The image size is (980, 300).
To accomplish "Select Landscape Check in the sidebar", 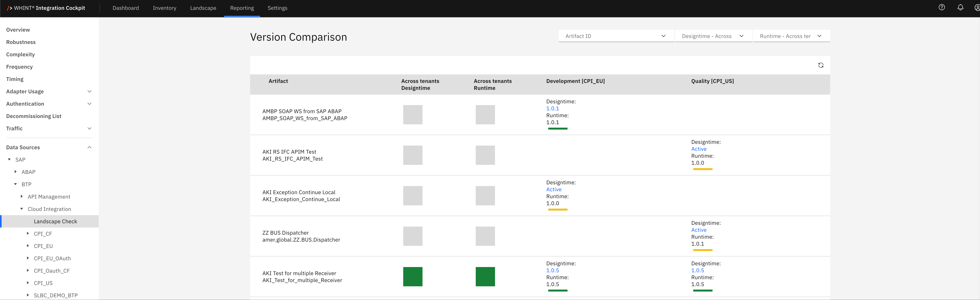I will coord(56,221).
